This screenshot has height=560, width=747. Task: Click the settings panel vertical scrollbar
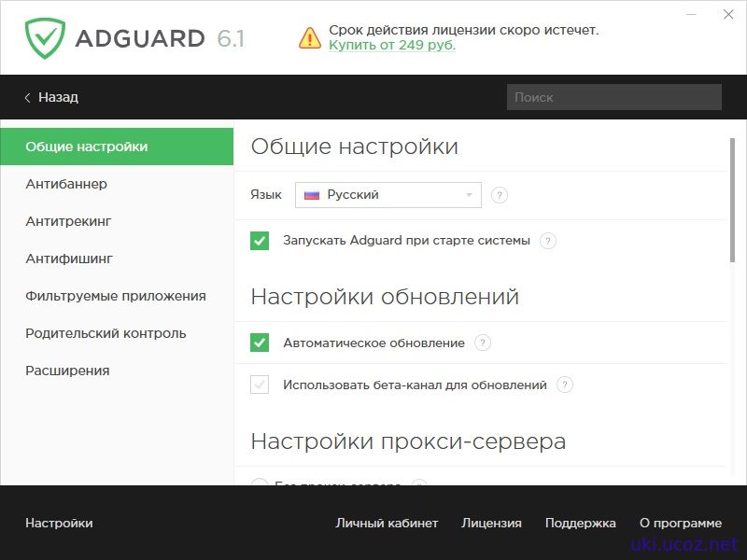tap(732, 200)
